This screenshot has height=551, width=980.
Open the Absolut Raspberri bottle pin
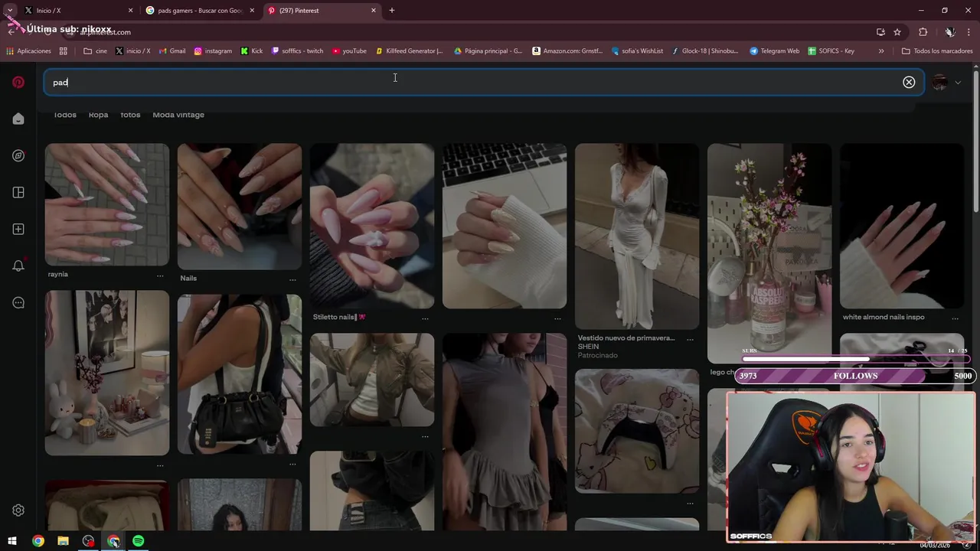769,253
